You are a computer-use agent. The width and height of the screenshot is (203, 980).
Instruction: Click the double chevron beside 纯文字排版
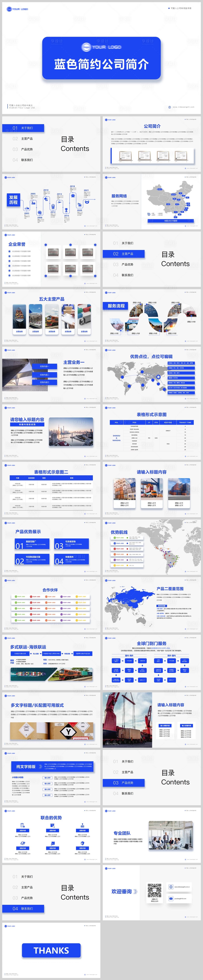coord(41,767)
